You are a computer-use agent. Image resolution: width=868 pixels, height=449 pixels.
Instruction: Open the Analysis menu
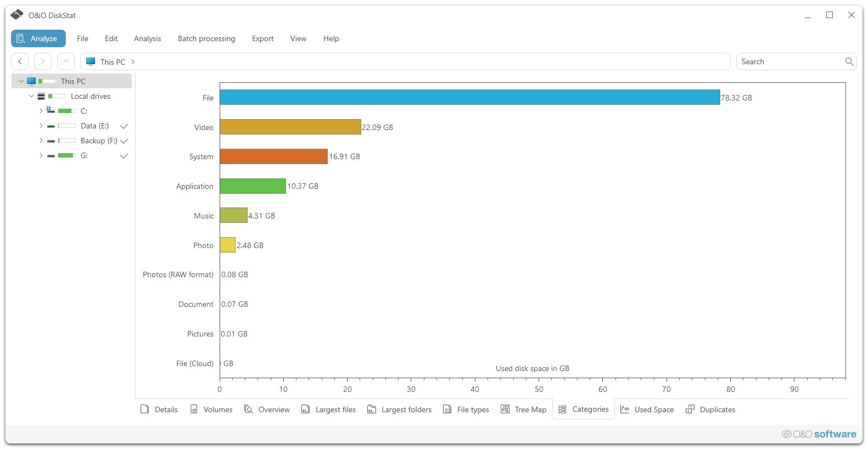148,38
